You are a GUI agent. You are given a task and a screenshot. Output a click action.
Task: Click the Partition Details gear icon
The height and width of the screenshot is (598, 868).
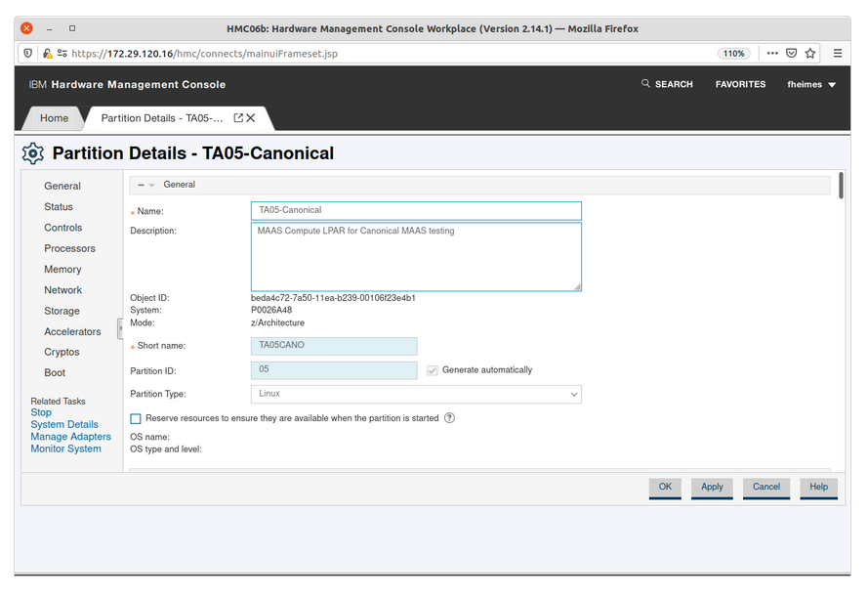tap(33, 153)
